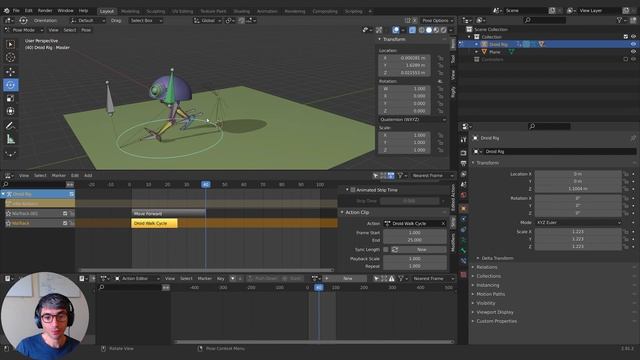Toggle mute checkbox on NlaTrack.001
Image resolution: width=640 pixels, height=360 pixels.
(x=65, y=213)
